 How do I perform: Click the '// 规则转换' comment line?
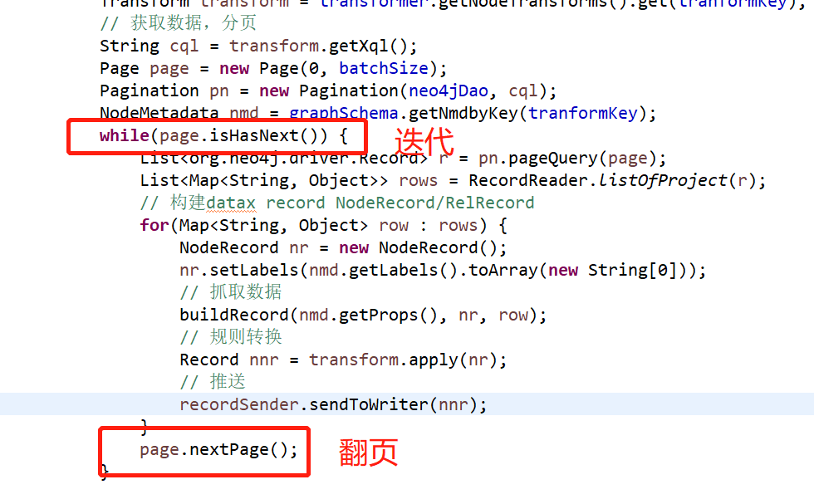point(231,337)
